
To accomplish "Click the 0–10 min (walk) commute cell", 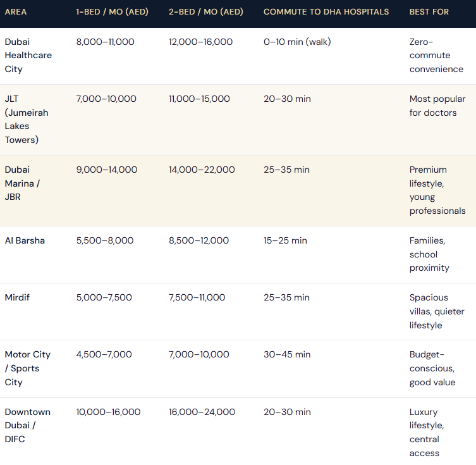I will coord(297,42).
